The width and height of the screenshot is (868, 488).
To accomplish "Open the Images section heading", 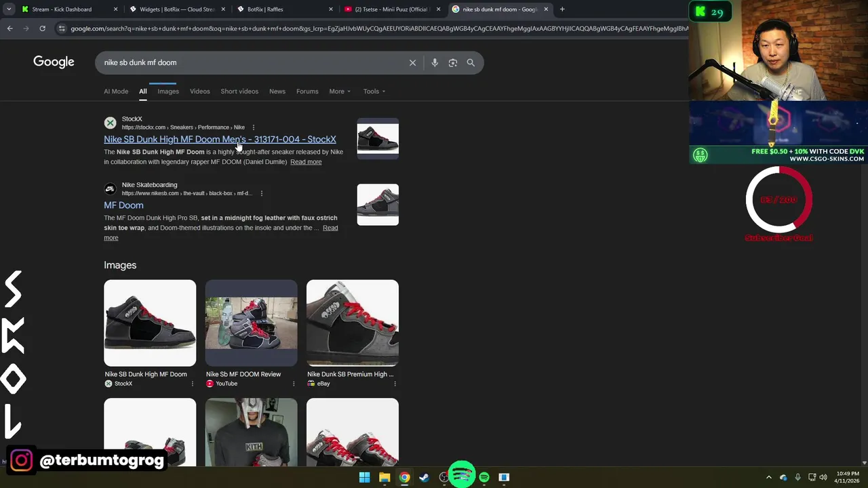I will tap(120, 265).
